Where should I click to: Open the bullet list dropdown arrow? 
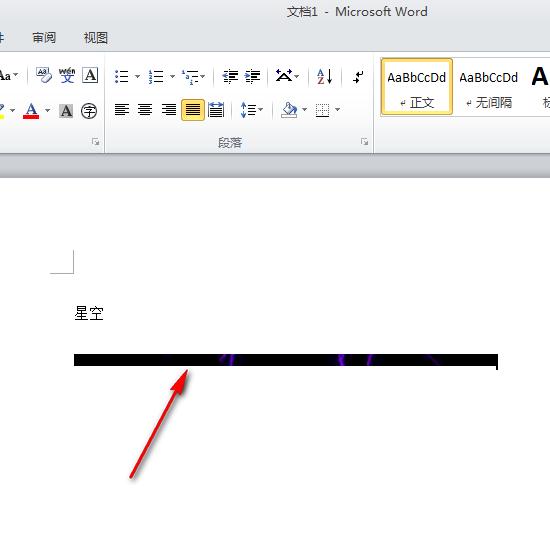click(137, 76)
